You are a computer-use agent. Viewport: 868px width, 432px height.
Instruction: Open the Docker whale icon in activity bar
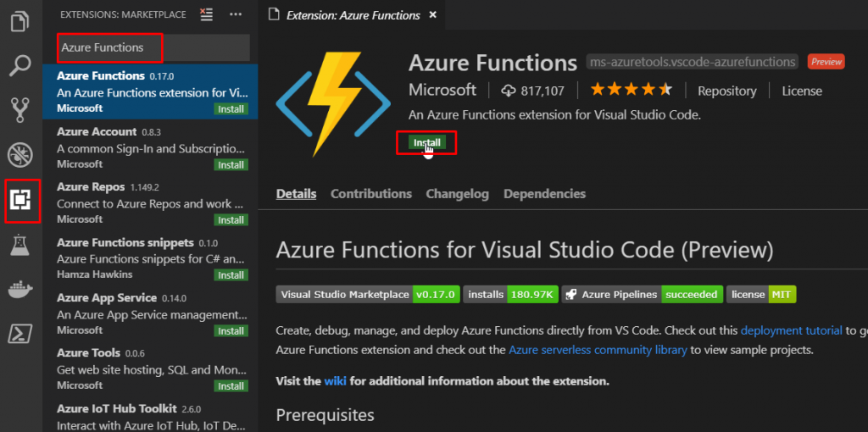click(20, 290)
